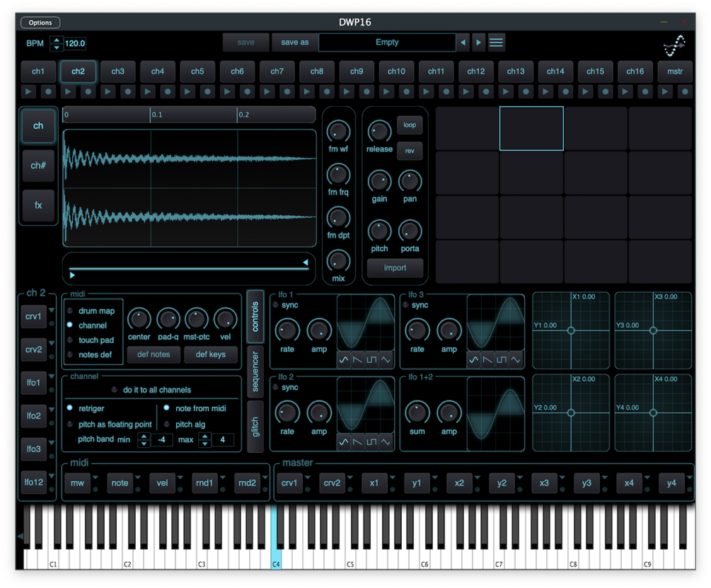Arm record button under ch16
711x588 pixels.
[x=644, y=91]
